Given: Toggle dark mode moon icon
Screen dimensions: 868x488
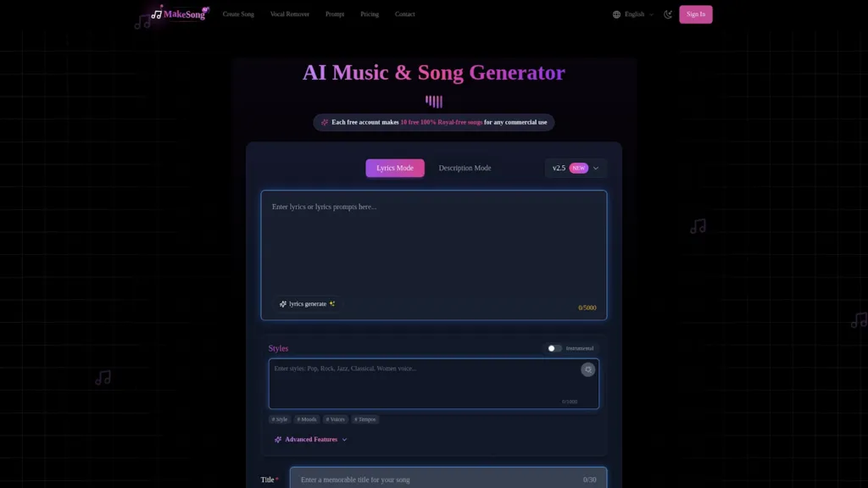Looking at the screenshot, I should [x=668, y=14].
